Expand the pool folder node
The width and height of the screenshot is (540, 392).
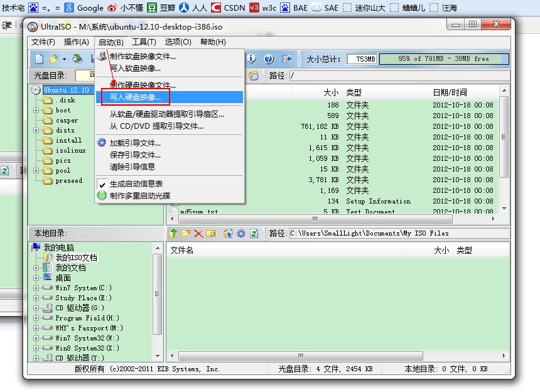tap(36, 170)
